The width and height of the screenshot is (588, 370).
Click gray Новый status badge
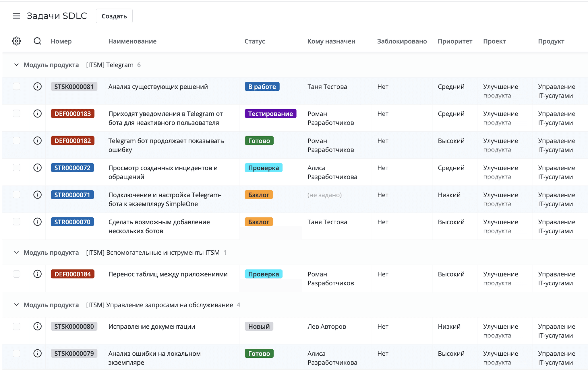coord(259,326)
